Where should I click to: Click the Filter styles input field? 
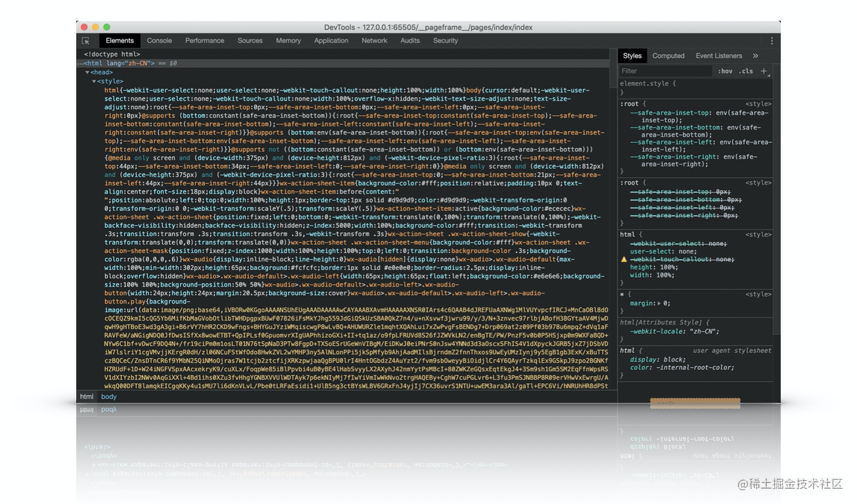(664, 71)
